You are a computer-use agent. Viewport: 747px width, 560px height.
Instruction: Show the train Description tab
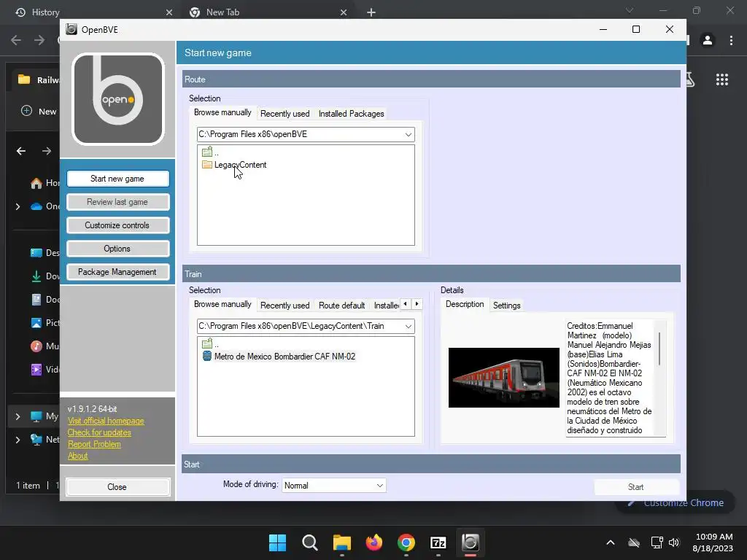tap(465, 304)
